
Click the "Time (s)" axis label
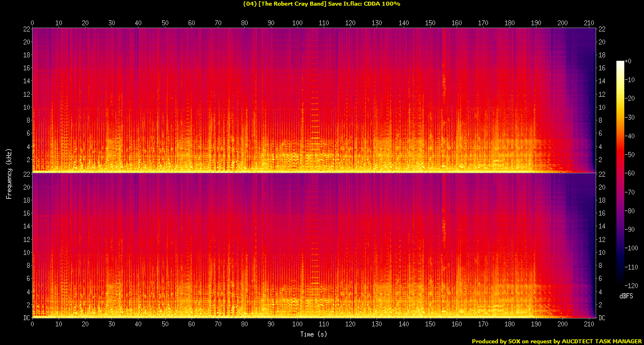pyautogui.click(x=314, y=334)
